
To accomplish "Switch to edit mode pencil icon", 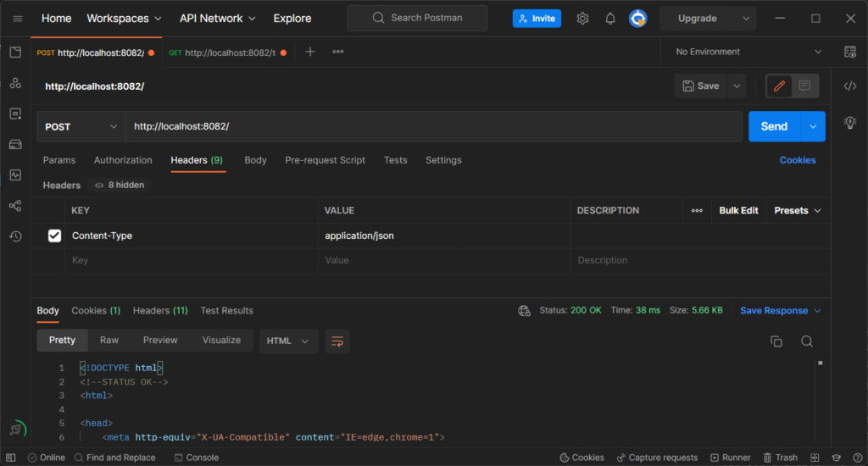I will (780, 86).
